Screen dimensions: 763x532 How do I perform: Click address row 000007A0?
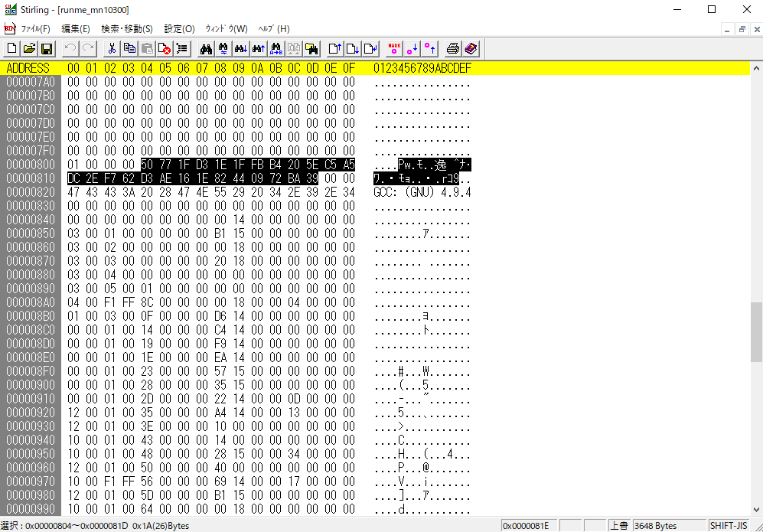31,82
